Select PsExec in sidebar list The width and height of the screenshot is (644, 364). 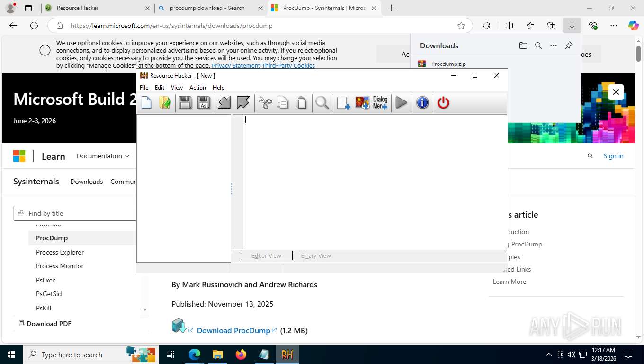[46, 280]
